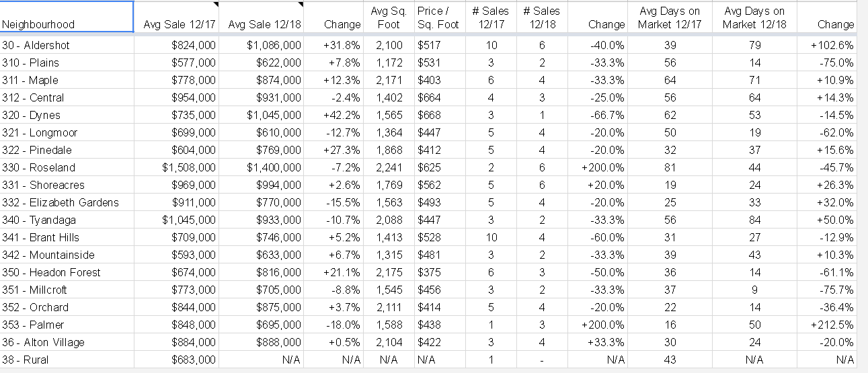Select Roseland's $1,508,000 average sale cell
868x373 pixels.
(176, 167)
